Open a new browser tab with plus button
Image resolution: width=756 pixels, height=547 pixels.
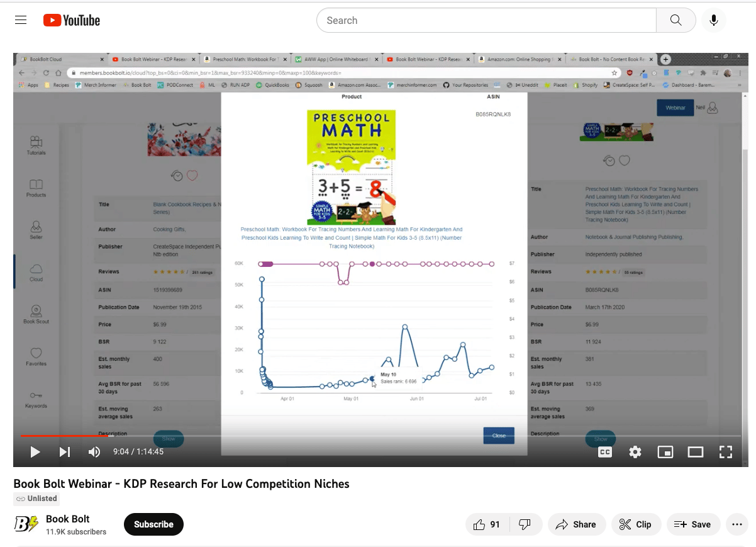(x=665, y=59)
